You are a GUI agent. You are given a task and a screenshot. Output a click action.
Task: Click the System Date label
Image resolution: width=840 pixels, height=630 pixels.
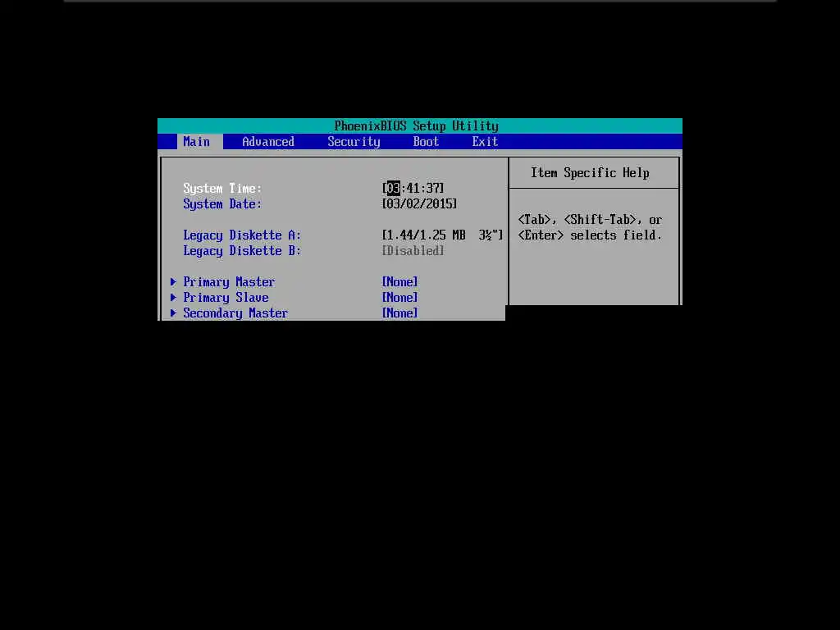[x=222, y=204]
